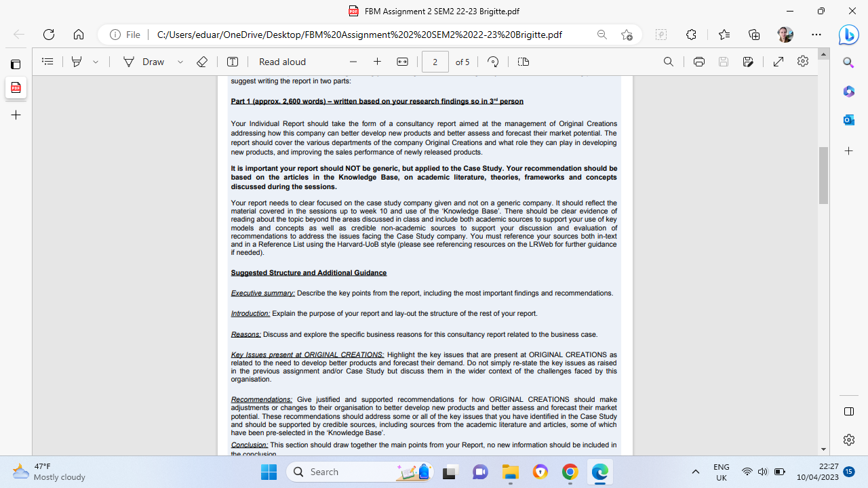The image size is (868, 488).
Task: Toggle two-page view layout
Action: coord(523,62)
